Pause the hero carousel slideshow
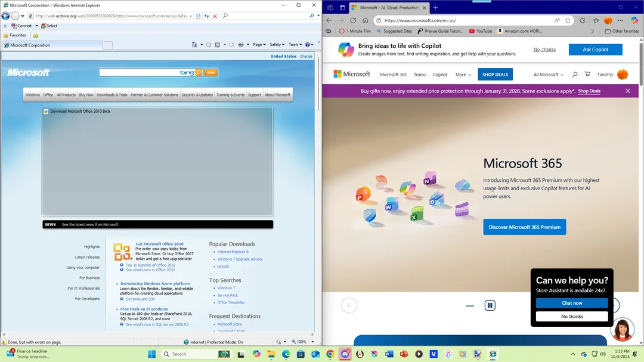Image resolution: width=644 pixels, height=362 pixels. point(490,305)
